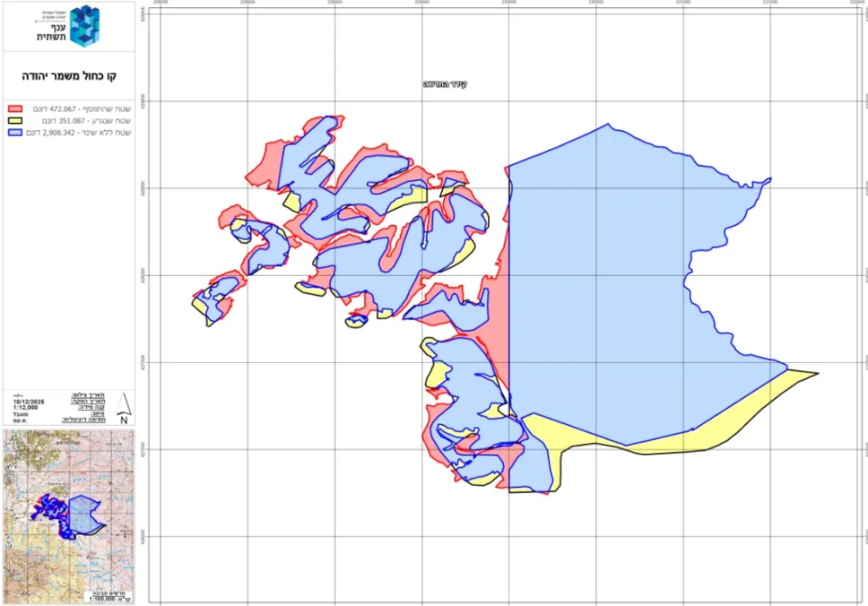Viewport: 868px width, 606px height.
Task: Open the overview locator map thumbnail
Action: tap(69, 516)
